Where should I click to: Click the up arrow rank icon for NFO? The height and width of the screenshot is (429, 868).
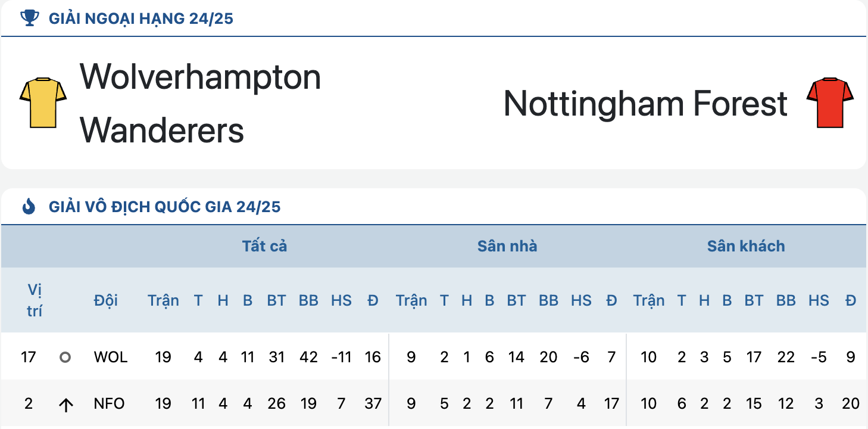[x=65, y=405]
